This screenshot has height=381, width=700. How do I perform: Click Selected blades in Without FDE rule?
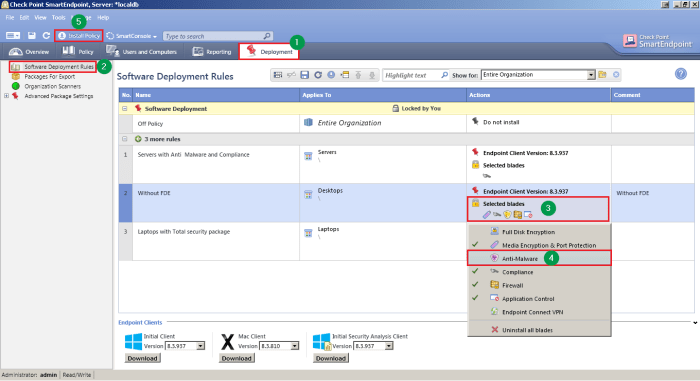pyautogui.click(x=504, y=204)
